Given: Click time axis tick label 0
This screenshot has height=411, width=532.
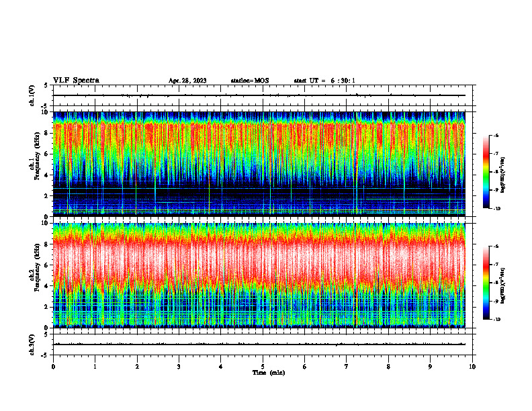Looking at the screenshot, I should [x=53, y=367].
